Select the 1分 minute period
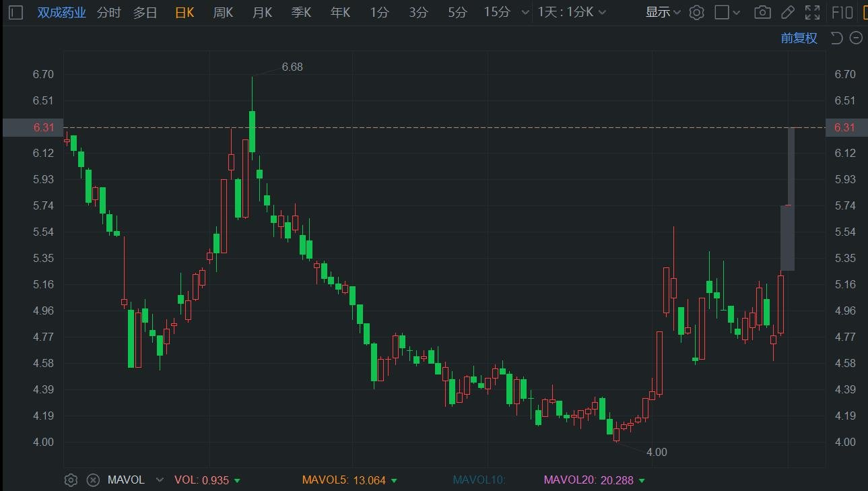Screen dimensions: 868x491 click(x=379, y=12)
